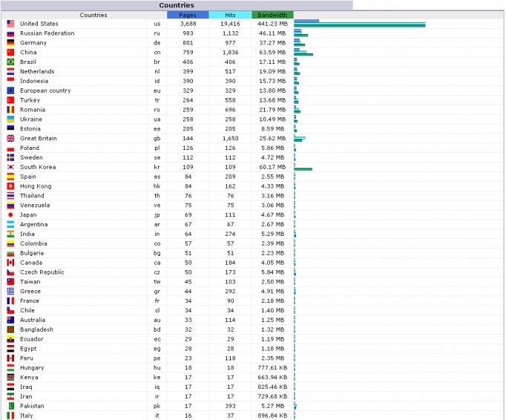Click the Romania flag icon
The image size is (506, 420).
(x=10, y=109)
